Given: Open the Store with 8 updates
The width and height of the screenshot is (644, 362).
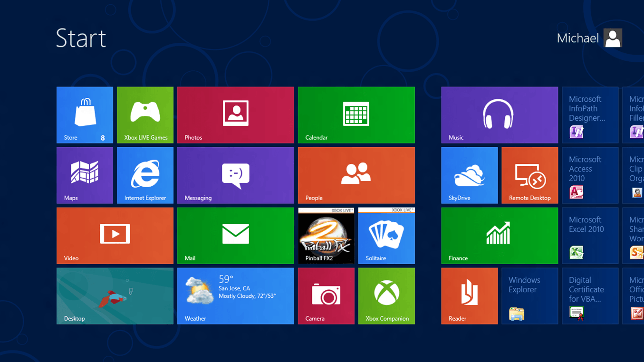Looking at the screenshot, I should point(85,114).
